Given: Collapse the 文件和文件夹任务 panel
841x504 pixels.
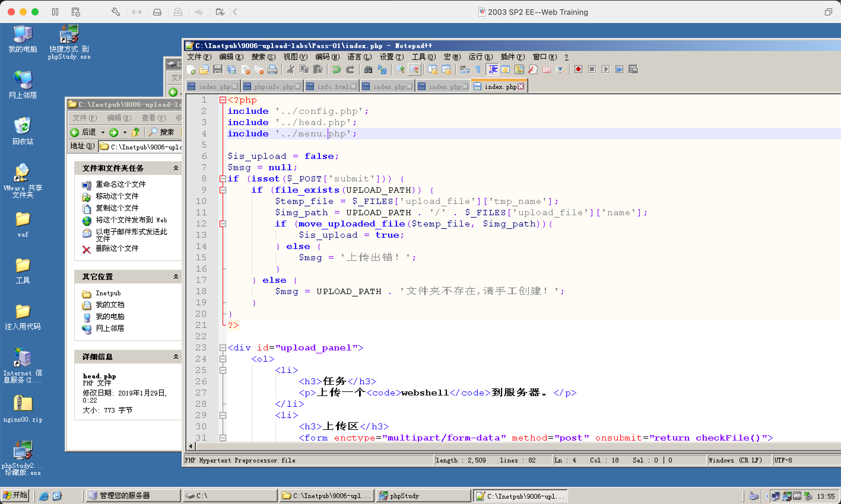Looking at the screenshot, I should tap(176, 168).
